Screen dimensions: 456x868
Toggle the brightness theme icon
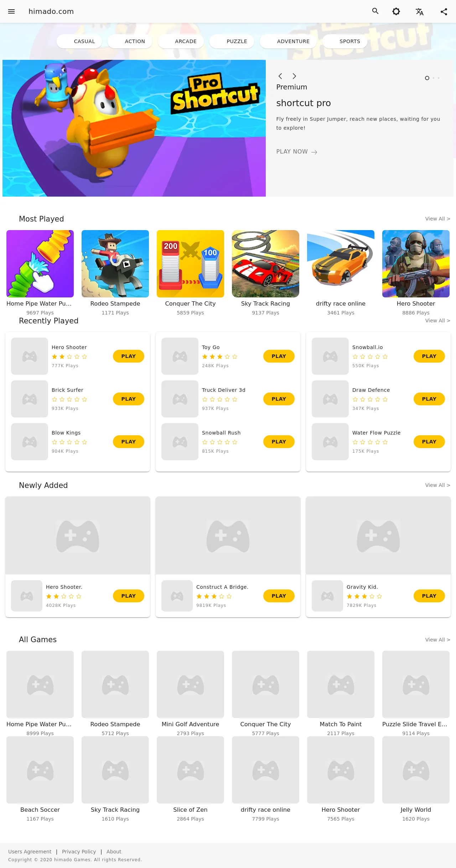click(396, 11)
